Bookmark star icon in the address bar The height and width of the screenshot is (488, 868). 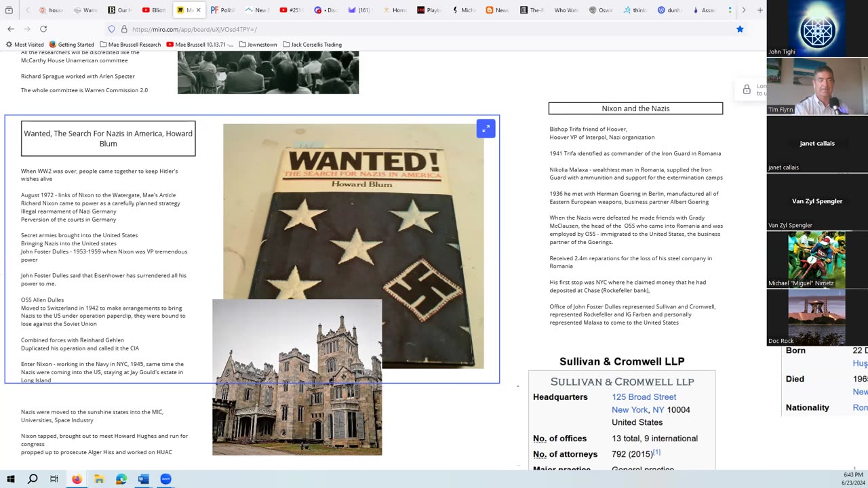click(x=740, y=29)
